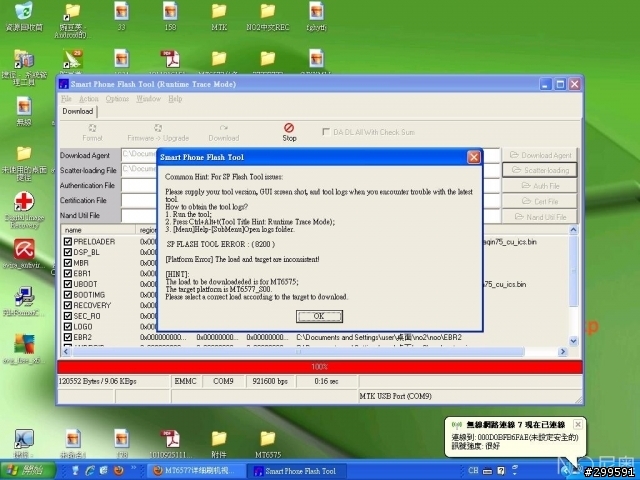Click the horizontal scrollbar left arrow
This screenshot has width=640, height=480.
pyautogui.click(x=67, y=351)
